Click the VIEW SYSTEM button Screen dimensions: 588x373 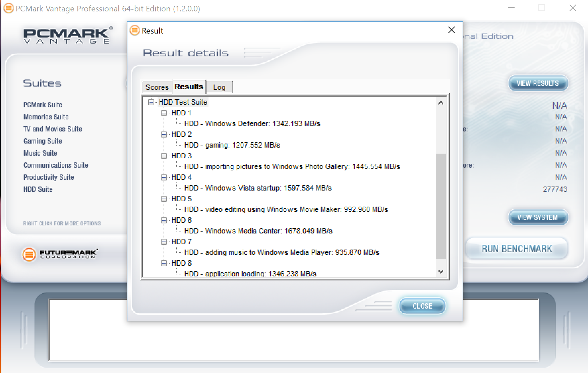click(x=537, y=217)
